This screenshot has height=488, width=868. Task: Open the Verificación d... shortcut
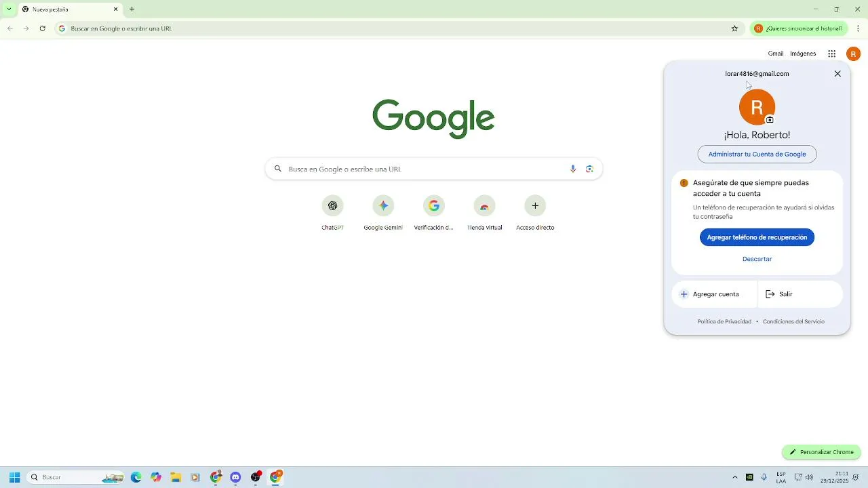(x=434, y=213)
